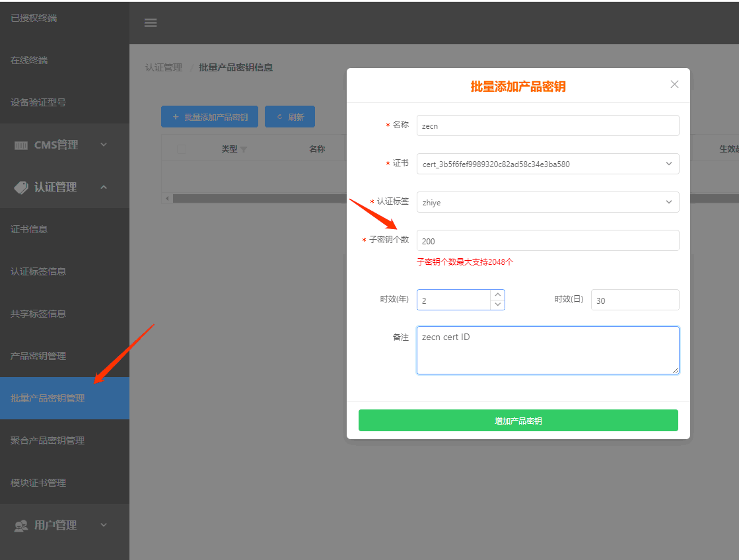739x560 pixels.
Task: Decrease 时效(年) with the down arrow
Action: click(497, 304)
